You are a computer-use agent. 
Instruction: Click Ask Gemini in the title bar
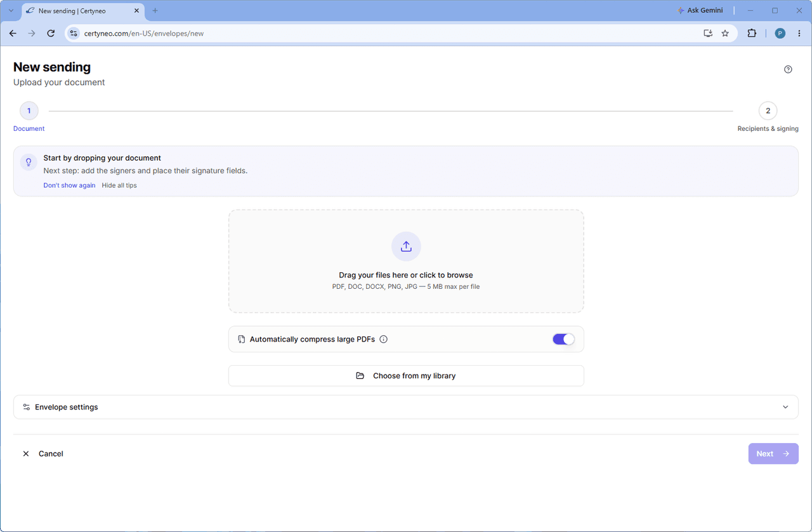tap(700, 11)
